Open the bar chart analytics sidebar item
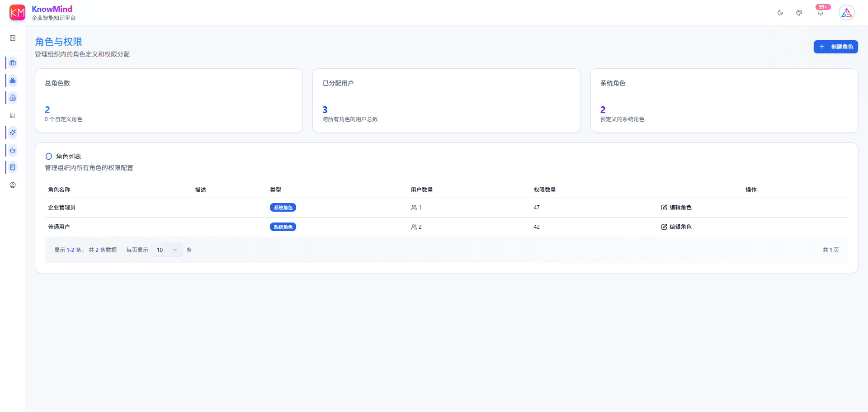 (13, 115)
